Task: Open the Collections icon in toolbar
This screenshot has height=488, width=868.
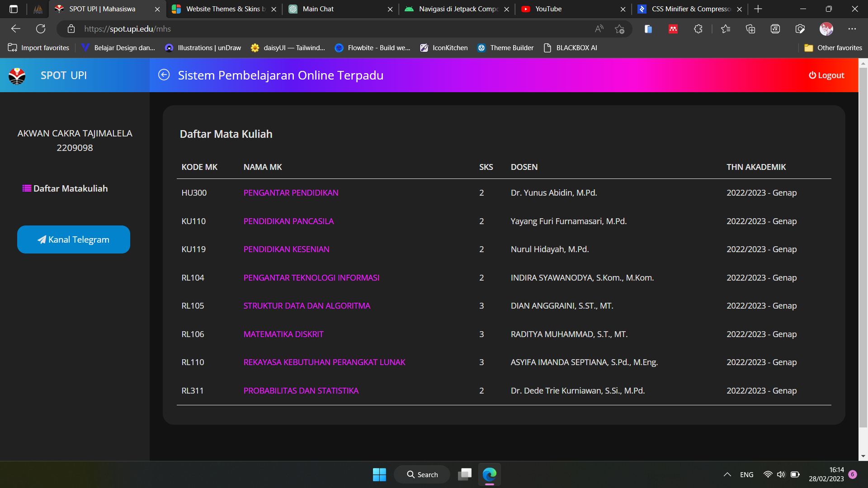Action: click(750, 29)
